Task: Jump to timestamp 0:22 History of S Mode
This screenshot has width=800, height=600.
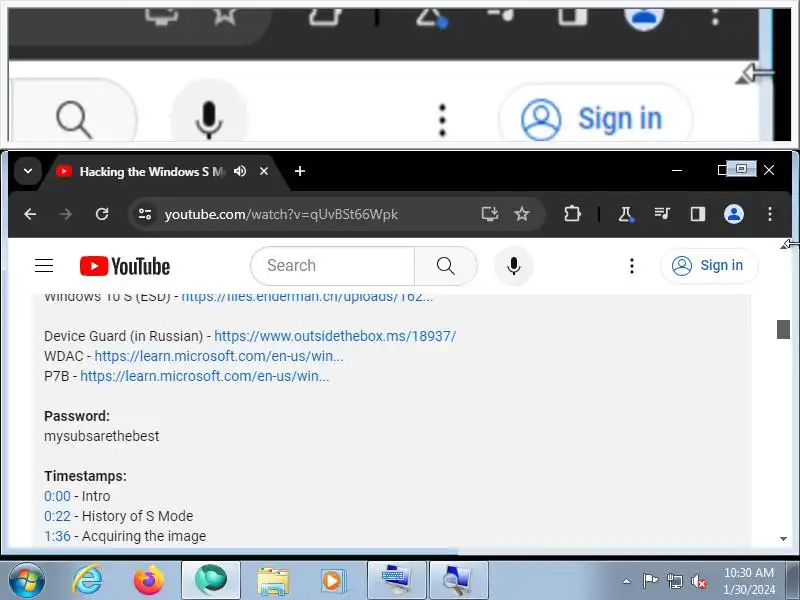Action: coord(57,516)
